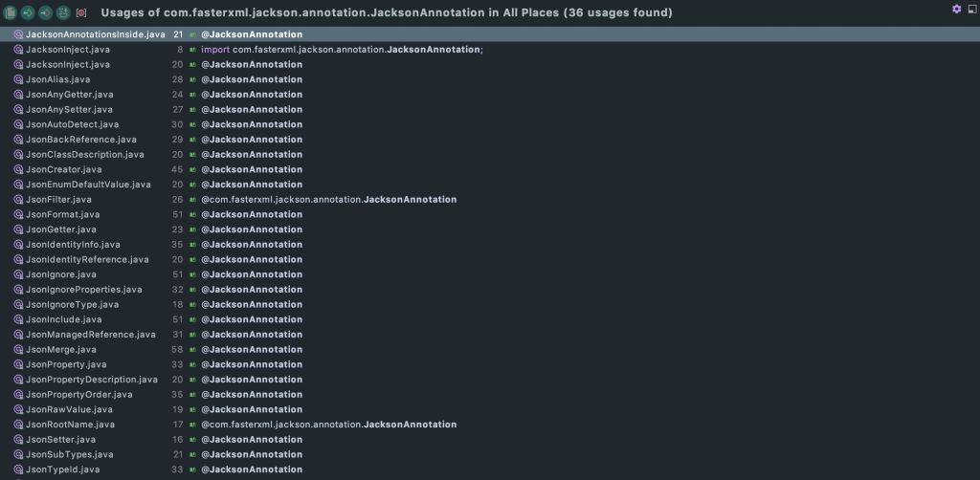
Task: Click fully-qualified annotation usage in JsonRootName.java row
Action: pos(329,424)
